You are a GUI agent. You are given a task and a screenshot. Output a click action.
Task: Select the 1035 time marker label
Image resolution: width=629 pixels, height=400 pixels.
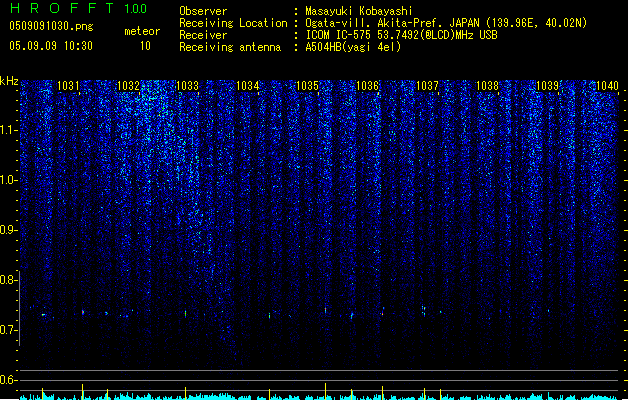click(307, 86)
